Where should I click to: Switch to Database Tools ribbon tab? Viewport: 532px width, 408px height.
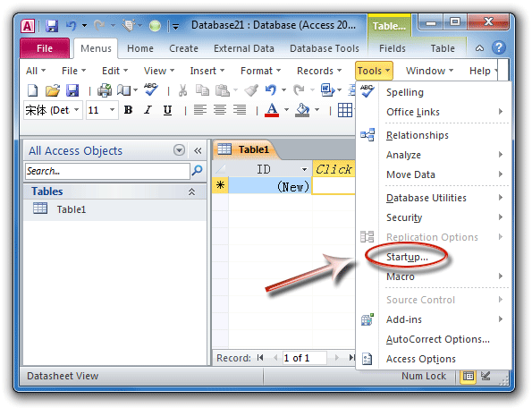[325, 48]
